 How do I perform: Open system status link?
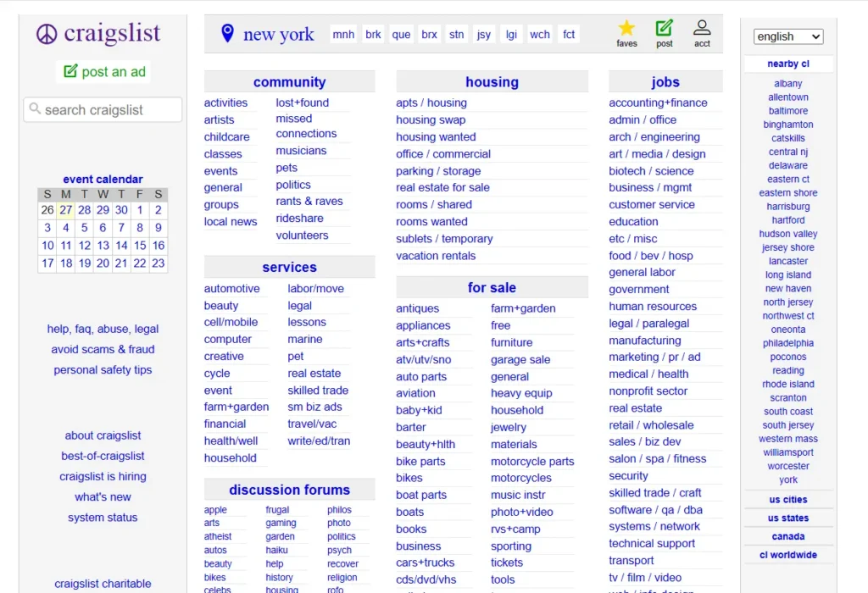pyautogui.click(x=103, y=518)
